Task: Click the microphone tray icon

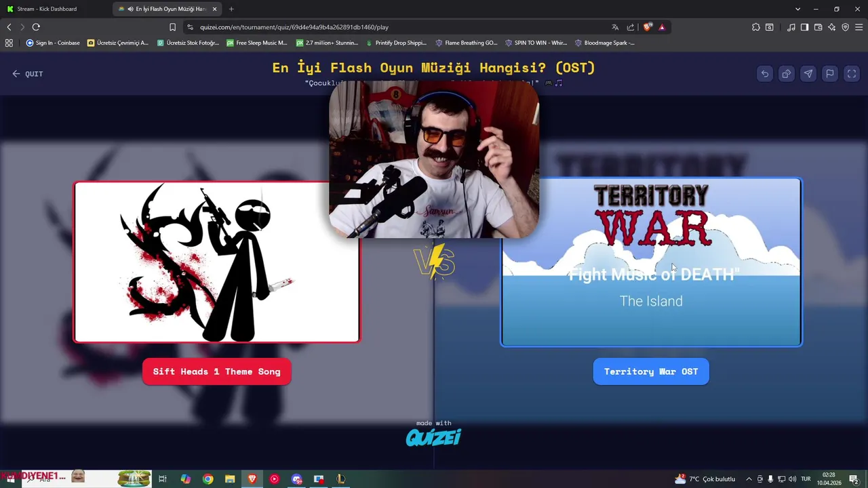Action: 770,479
